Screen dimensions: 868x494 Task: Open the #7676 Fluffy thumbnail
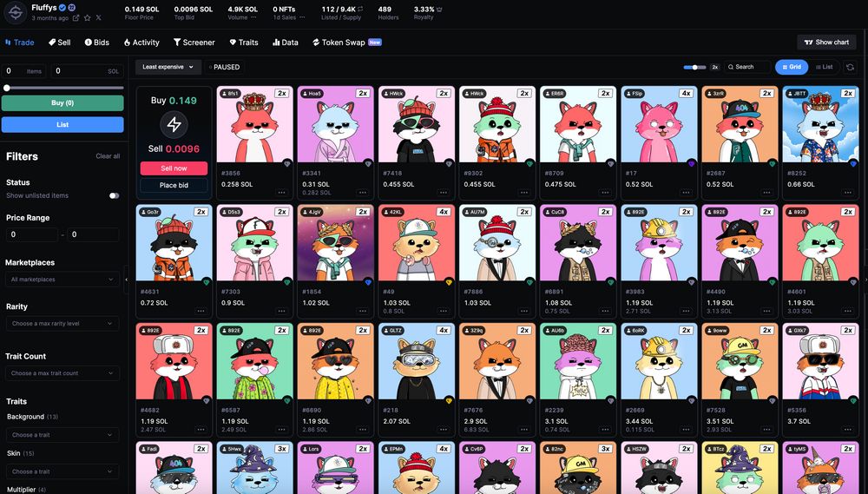497,362
